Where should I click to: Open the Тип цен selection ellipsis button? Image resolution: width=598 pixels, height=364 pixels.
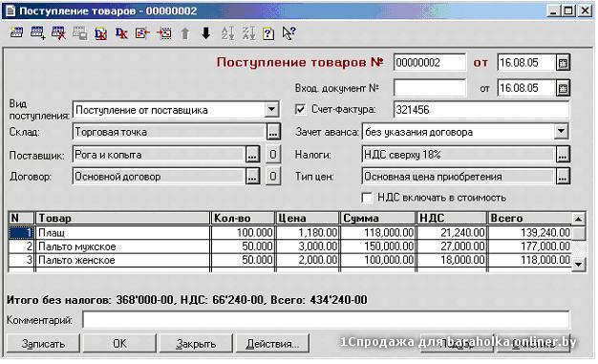point(563,177)
